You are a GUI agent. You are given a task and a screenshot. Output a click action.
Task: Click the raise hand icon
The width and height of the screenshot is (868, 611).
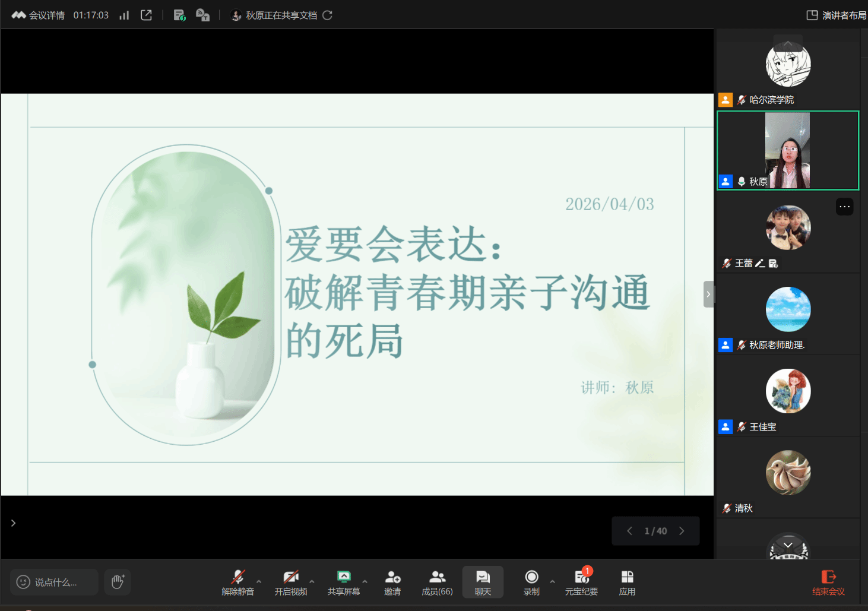(x=118, y=582)
